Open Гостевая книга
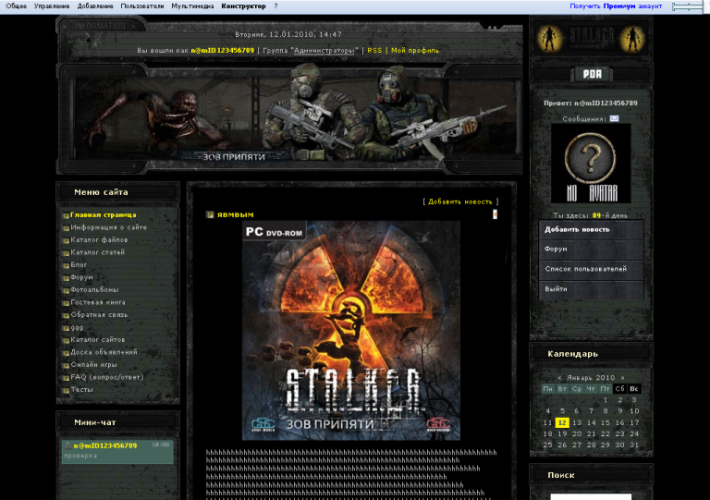The width and height of the screenshot is (710, 500). [98, 302]
